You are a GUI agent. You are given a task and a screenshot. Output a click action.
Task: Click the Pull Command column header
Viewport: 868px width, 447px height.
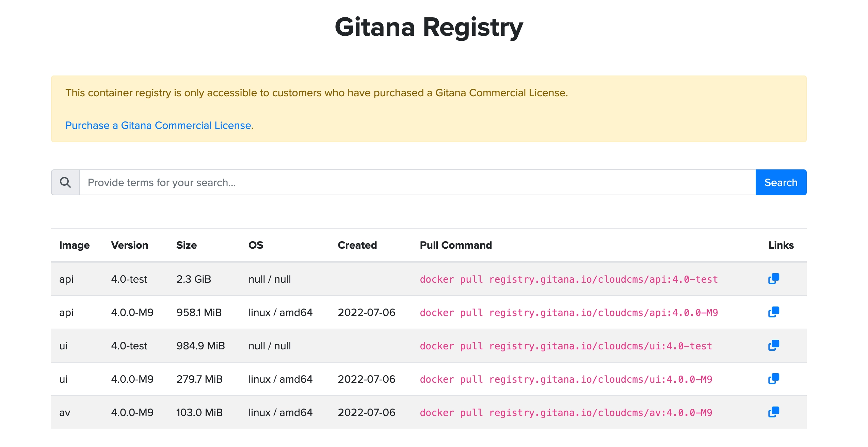click(455, 245)
